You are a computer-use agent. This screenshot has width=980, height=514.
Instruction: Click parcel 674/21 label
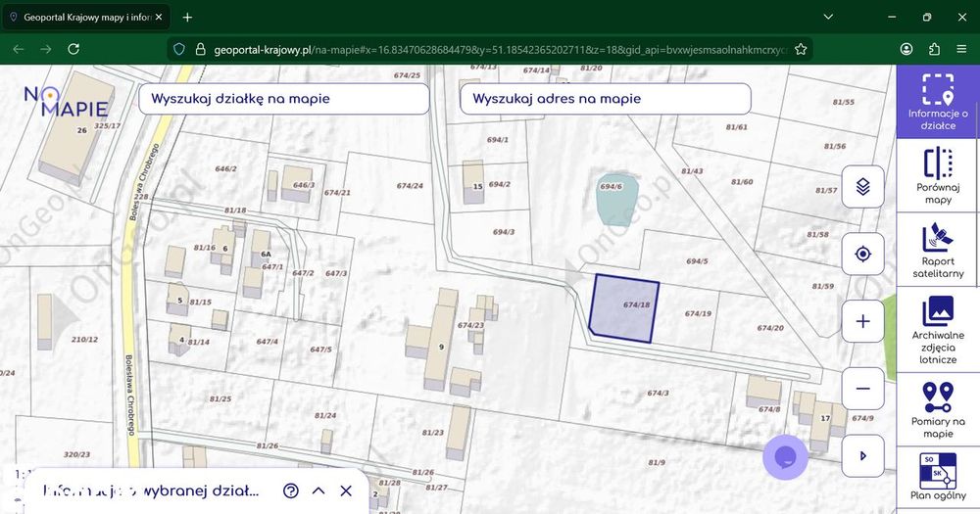click(337, 193)
